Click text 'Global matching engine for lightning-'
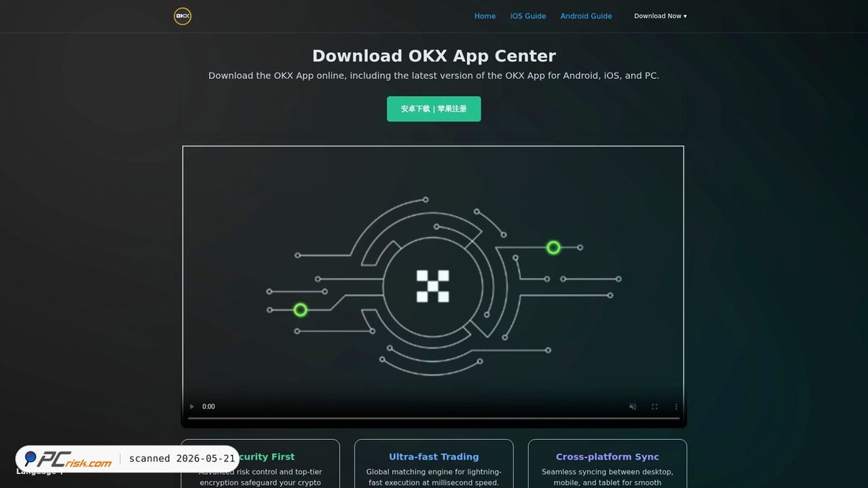The width and height of the screenshot is (868, 488). coord(434,472)
